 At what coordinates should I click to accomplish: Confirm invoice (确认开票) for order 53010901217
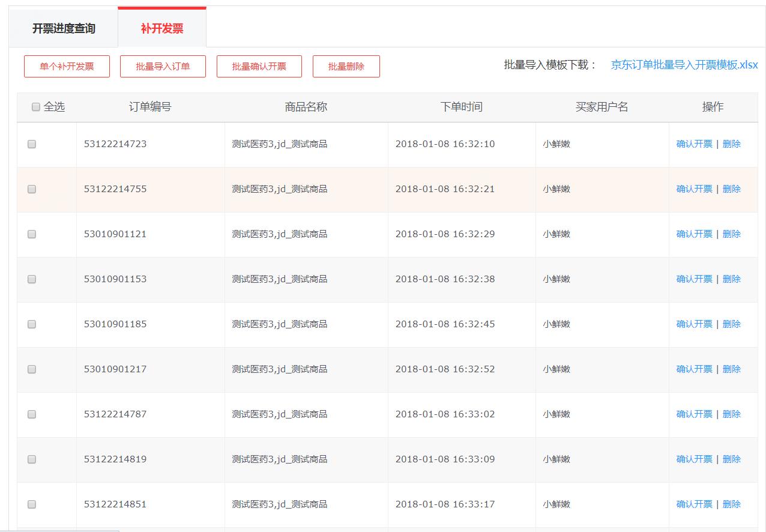[694, 369]
